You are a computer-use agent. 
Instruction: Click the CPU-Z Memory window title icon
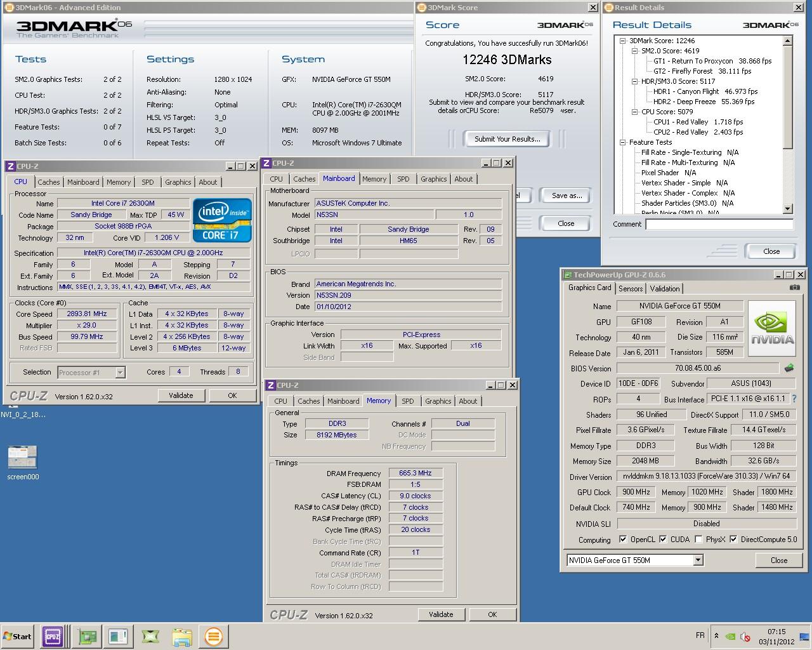point(271,385)
